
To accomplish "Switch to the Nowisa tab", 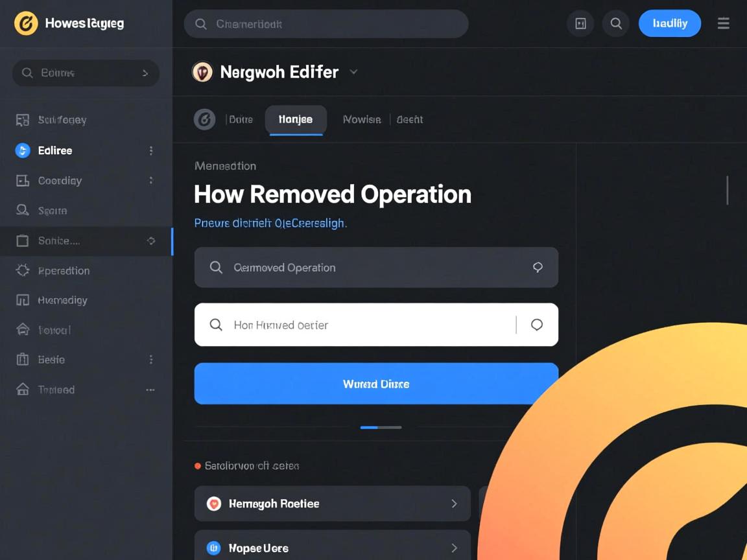I will point(362,119).
